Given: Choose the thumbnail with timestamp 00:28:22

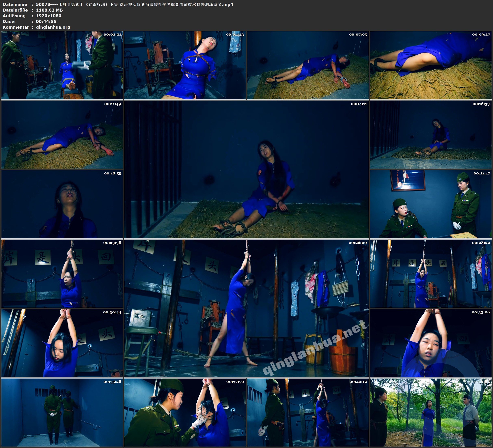Looking at the screenshot, I should (x=431, y=274).
